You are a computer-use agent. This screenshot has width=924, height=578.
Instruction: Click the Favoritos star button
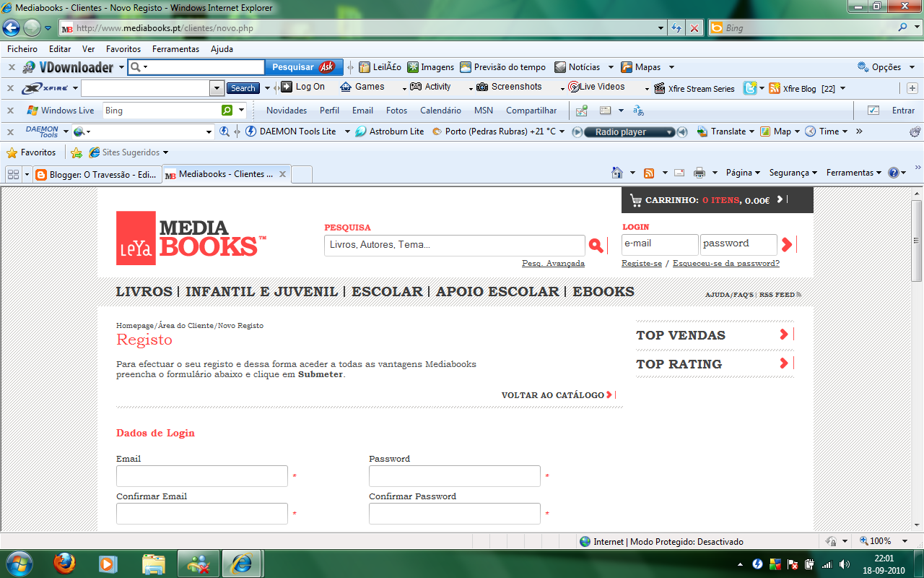[x=31, y=152]
